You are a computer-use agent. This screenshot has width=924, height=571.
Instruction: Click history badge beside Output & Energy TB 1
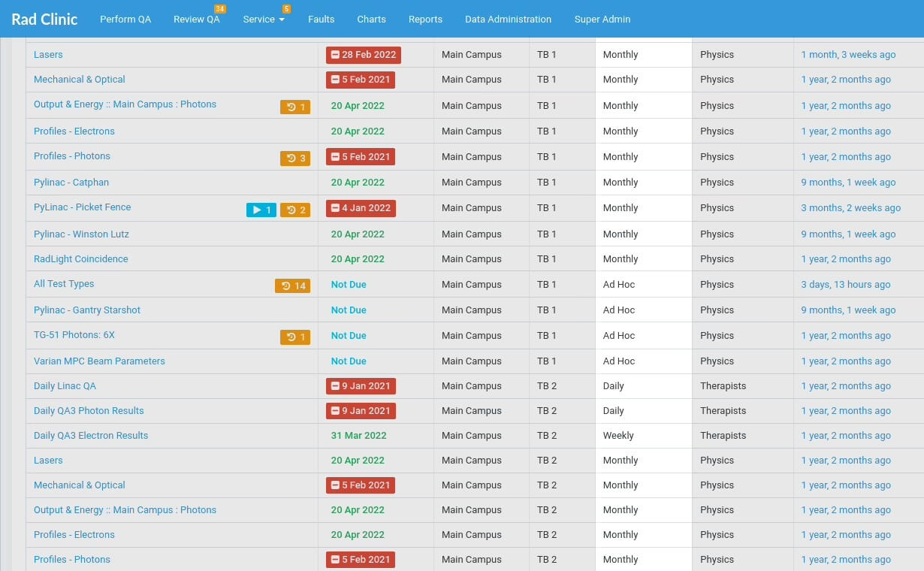tap(295, 107)
